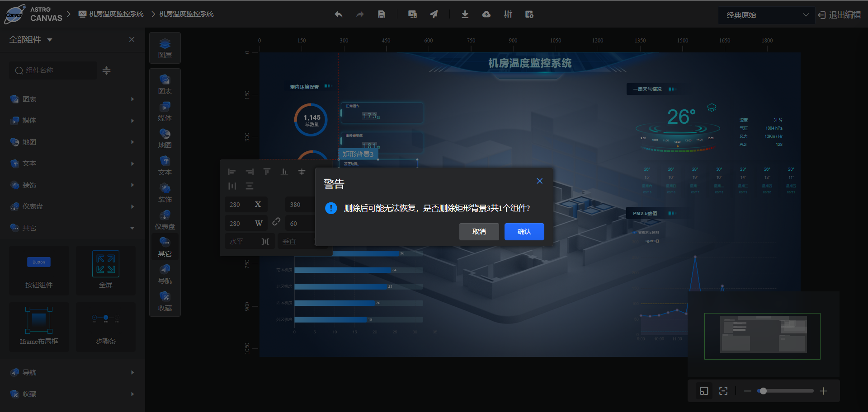Viewport: 868px width, 412px height.
Task: Expand the 图表 category in the component list
Action: (x=72, y=99)
